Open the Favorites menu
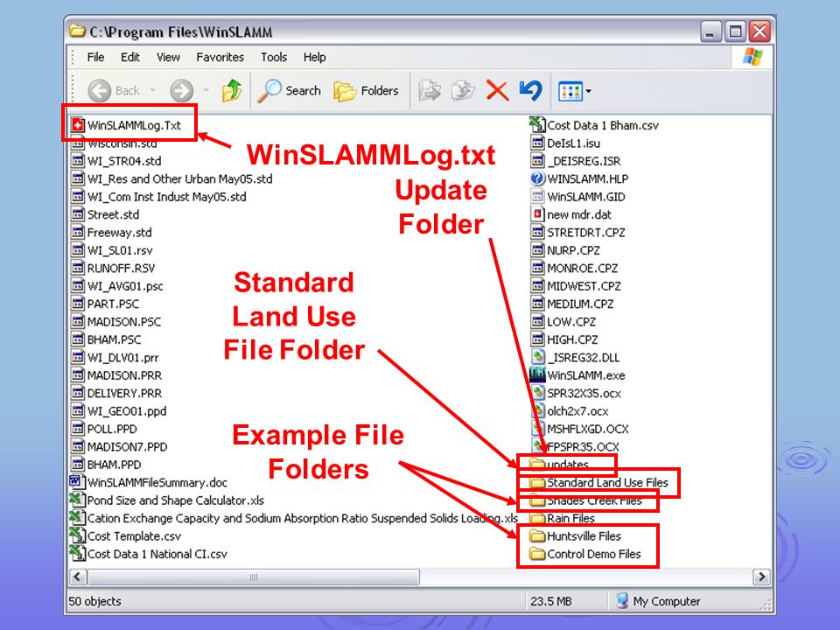This screenshot has height=630, width=840. click(x=220, y=57)
